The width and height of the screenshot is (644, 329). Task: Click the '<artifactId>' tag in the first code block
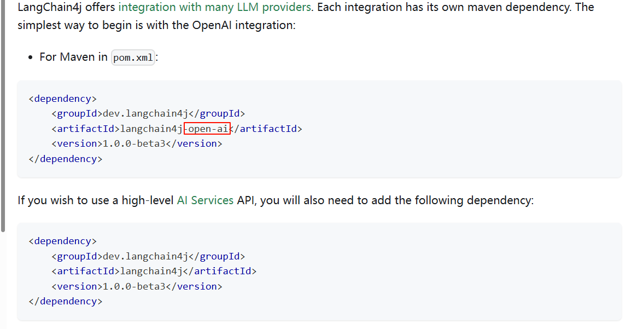point(85,128)
